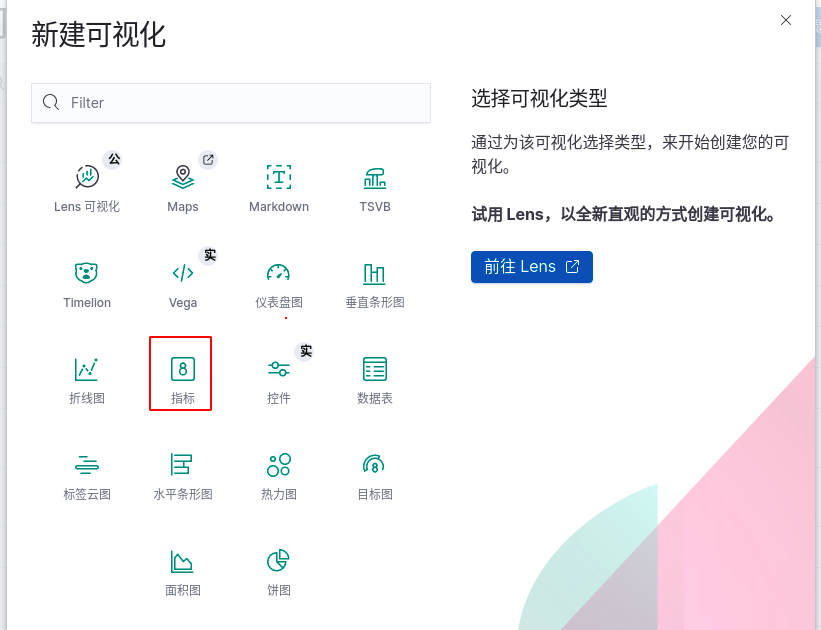The height and width of the screenshot is (630, 821).
Task: Open the 折线图 line chart type
Action: (x=86, y=374)
